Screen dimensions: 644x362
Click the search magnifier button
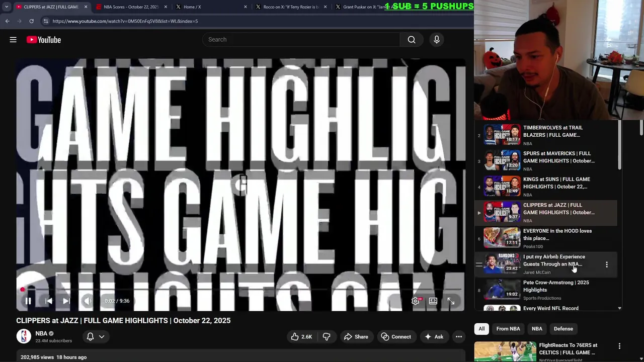[412, 40]
